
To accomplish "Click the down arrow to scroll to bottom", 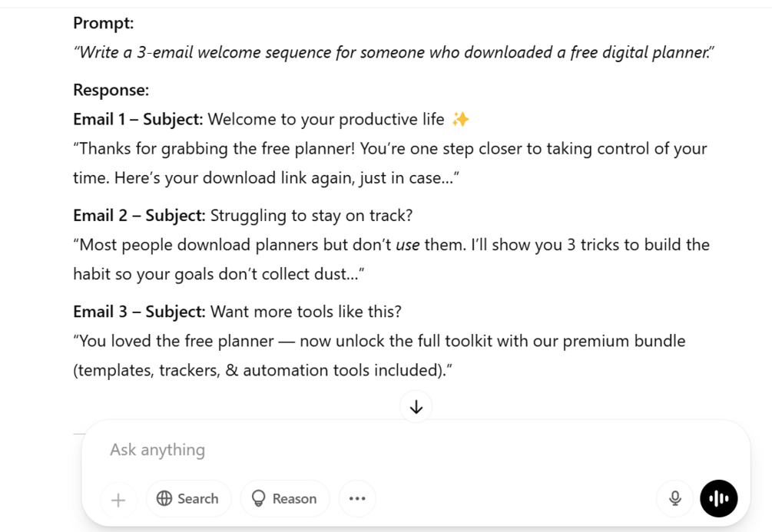I will pyautogui.click(x=416, y=407).
